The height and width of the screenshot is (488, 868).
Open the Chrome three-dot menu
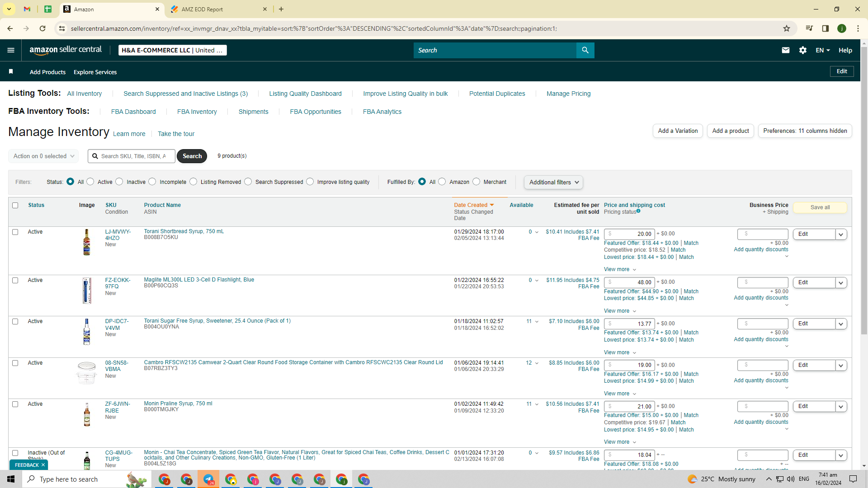[858, 28]
